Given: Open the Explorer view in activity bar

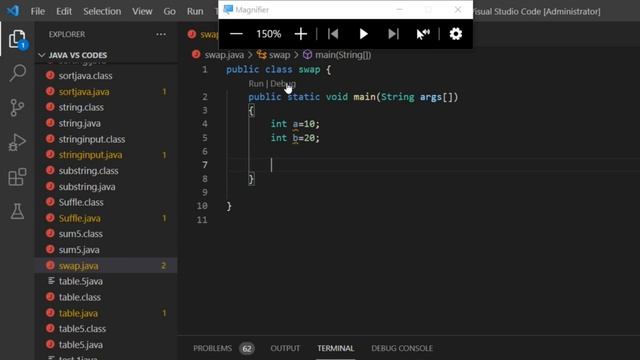Looking at the screenshot, I should tap(17, 39).
